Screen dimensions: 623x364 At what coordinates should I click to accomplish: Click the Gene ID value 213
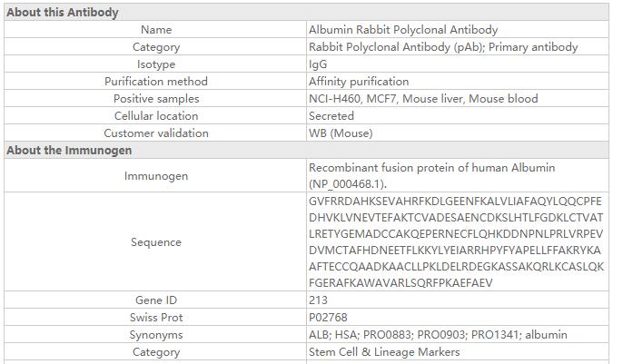click(318, 300)
